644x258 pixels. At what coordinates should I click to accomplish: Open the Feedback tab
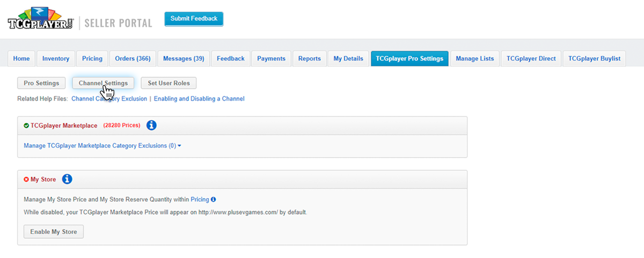point(231,59)
